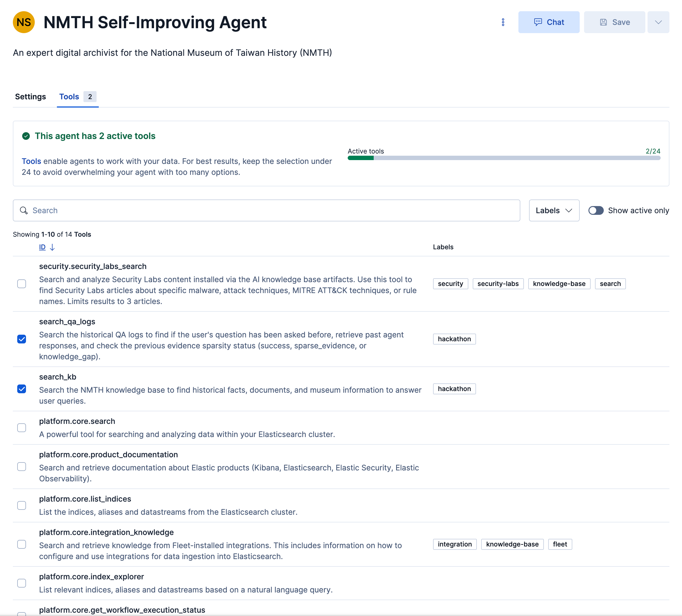Expand the save options chevron dropdown
The width and height of the screenshot is (682, 616).
pyautogui.click(x=658, y=22)
